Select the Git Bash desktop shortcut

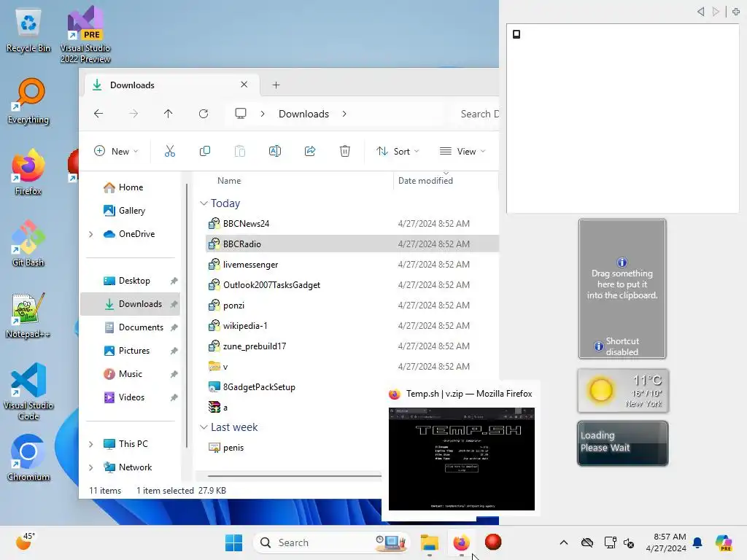28,244
